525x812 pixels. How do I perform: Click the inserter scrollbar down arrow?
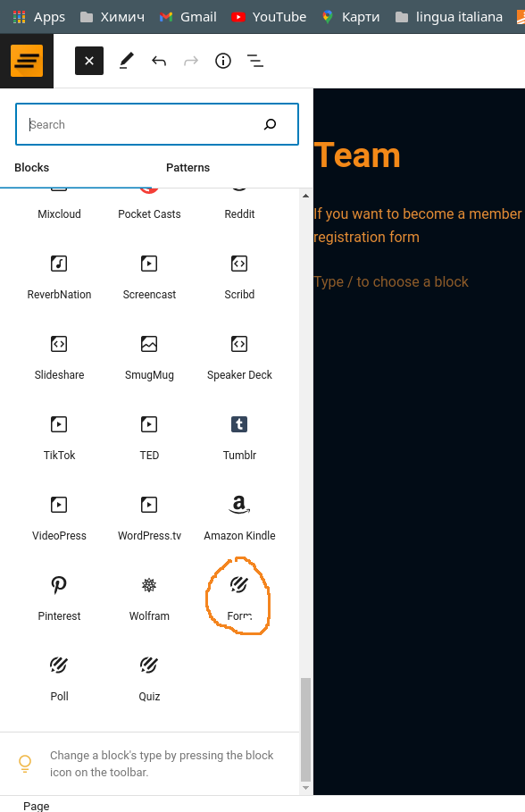[305, 788]
